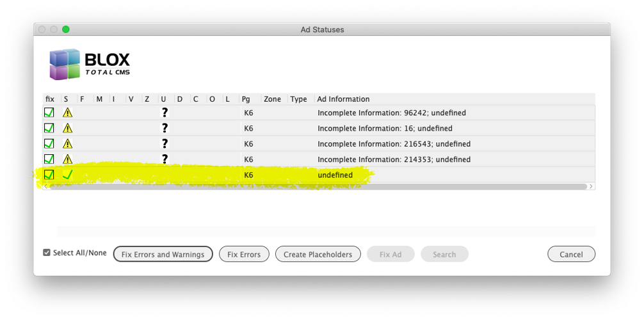
Task: Sort by the Ad Information column header
Action: point(343,99)
